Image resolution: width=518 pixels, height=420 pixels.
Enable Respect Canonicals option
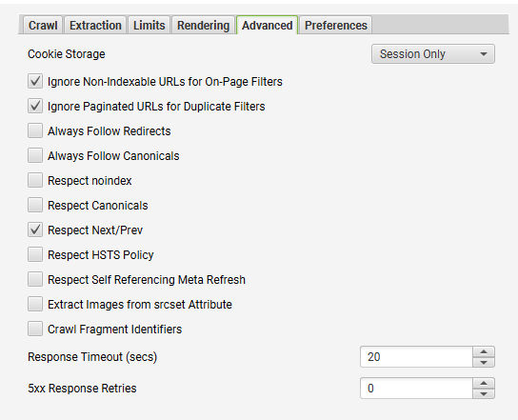tap(35, 205)
